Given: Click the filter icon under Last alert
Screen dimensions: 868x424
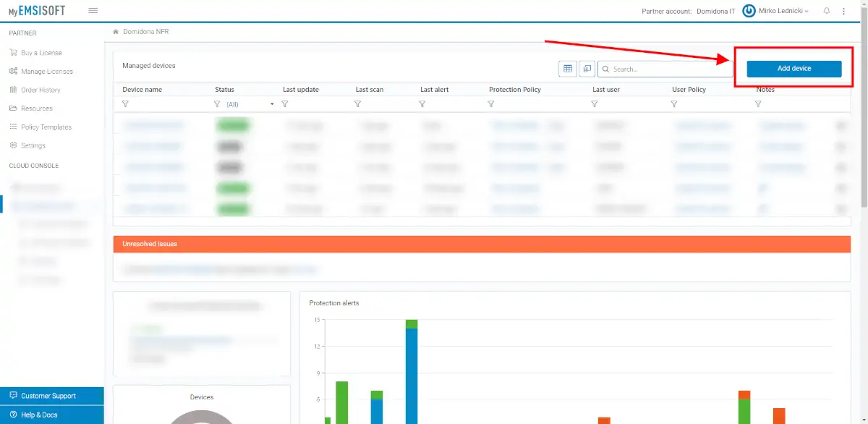Looking at the screenshot, I should (422, 104).
